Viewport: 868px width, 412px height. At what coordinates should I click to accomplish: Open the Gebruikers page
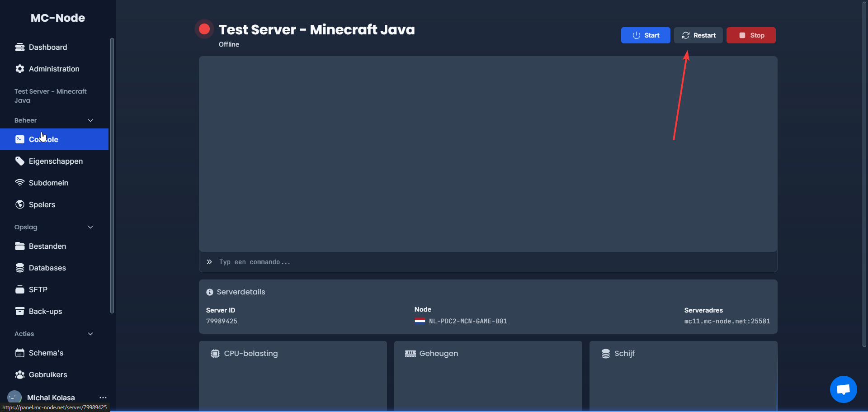pyautogui.click(x=54, y=374)
